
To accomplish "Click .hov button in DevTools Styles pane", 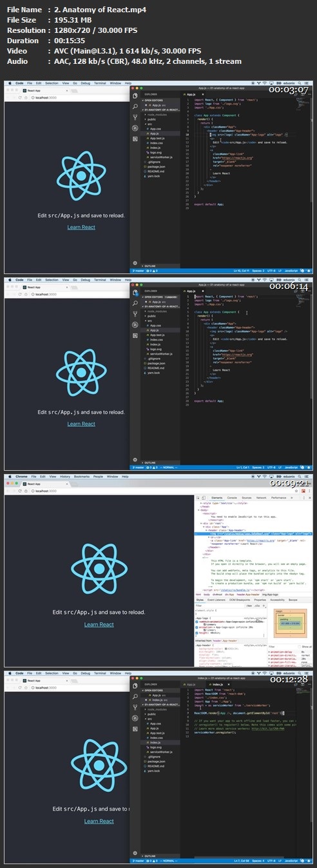I will pos(249,606).
